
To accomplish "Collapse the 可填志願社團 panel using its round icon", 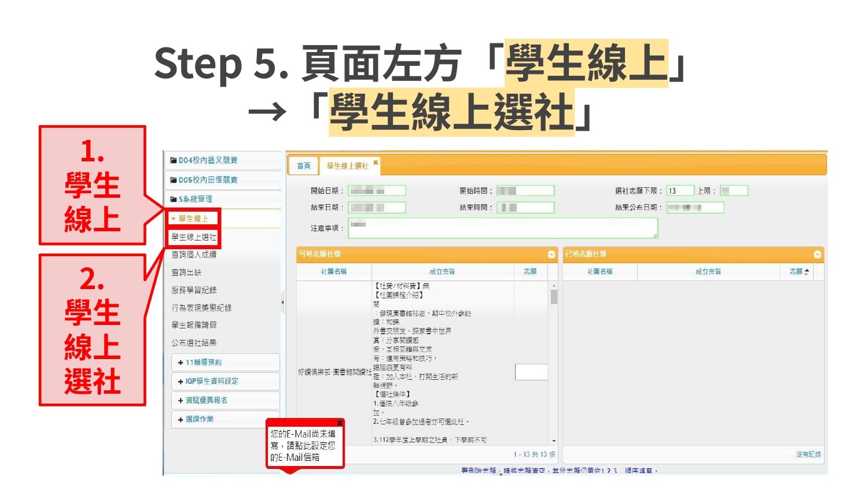I will [551, 254].
